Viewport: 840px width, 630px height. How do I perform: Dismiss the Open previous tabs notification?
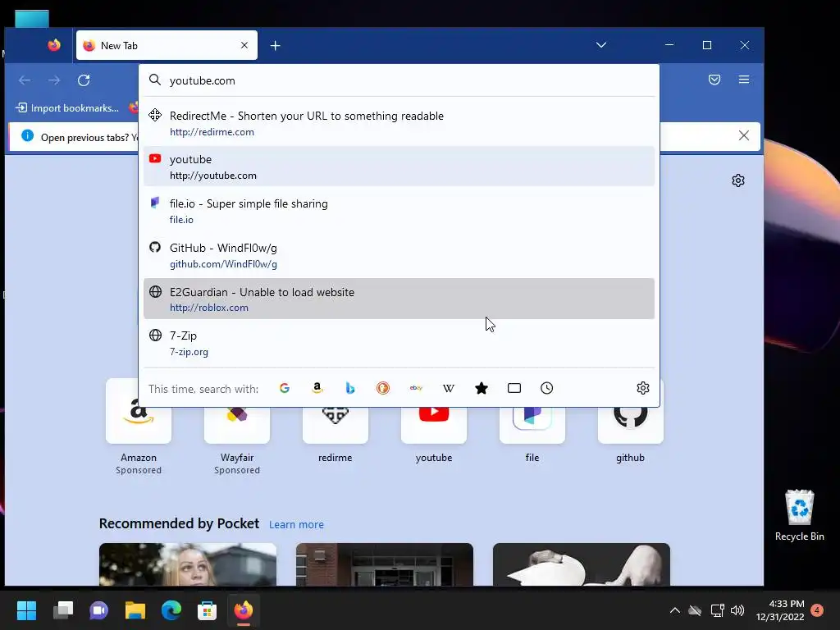[x=743, y=135]
